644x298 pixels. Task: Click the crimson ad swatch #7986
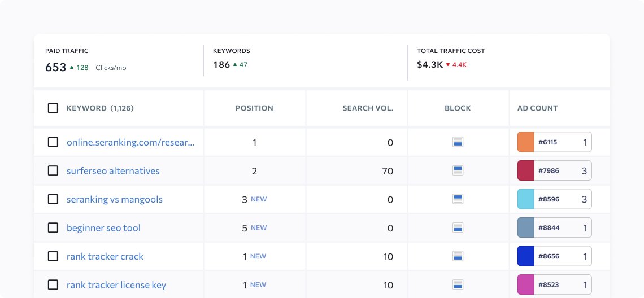[526, 171]
